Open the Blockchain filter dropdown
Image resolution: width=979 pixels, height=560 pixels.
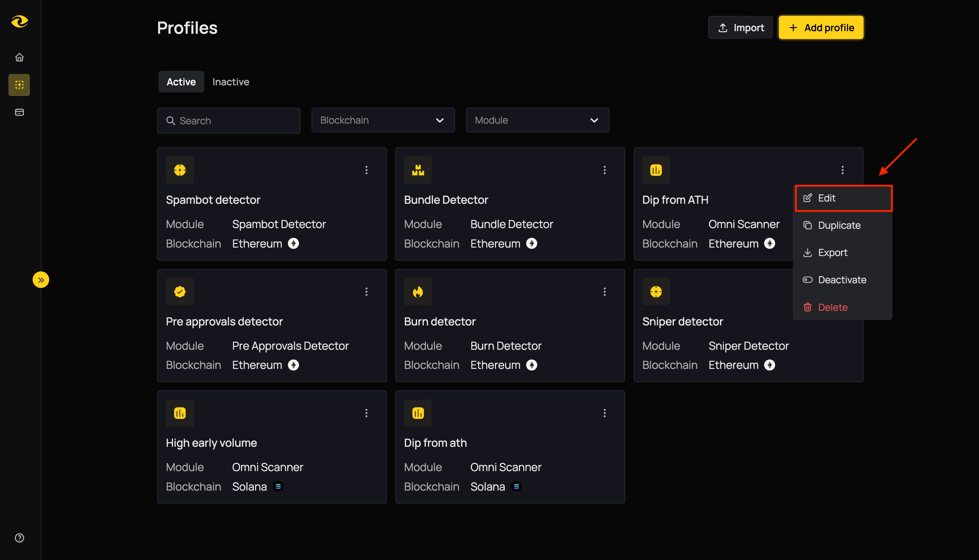[x=383, y=120]
